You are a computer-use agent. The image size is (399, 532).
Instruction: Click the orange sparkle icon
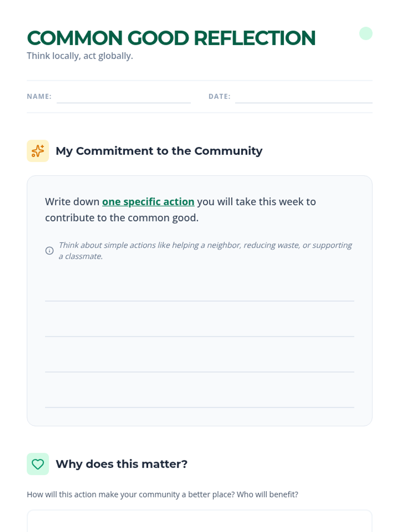[38, 151]
